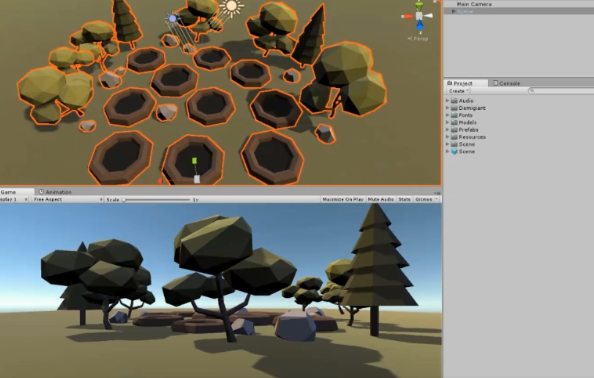The image size is (594, 378).
Task: Select Main Camera in the Hierarchy
Action: point(474,4)
